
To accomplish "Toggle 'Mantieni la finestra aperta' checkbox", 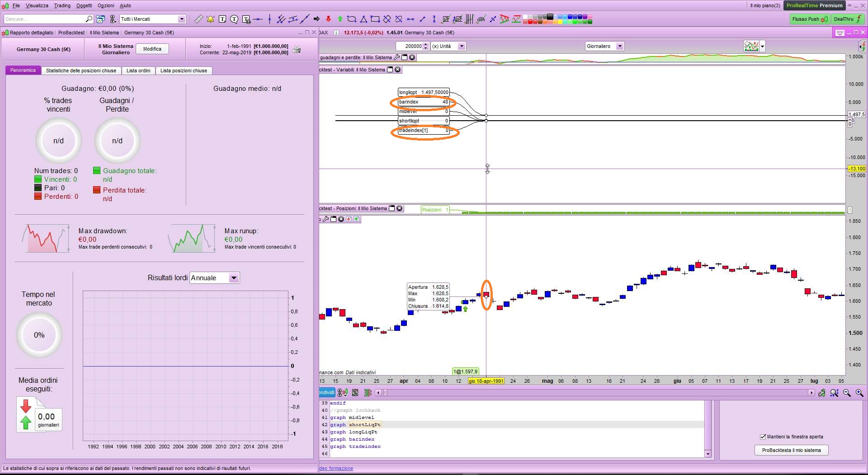I will click(x=763, y=437).
